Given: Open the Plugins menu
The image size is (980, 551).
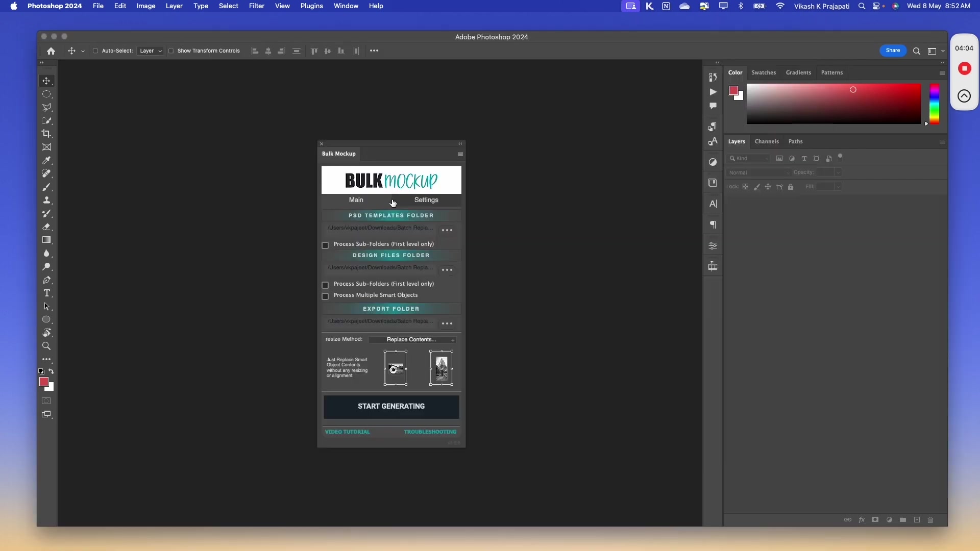Looking at the screenshot, I should [311, 6].
